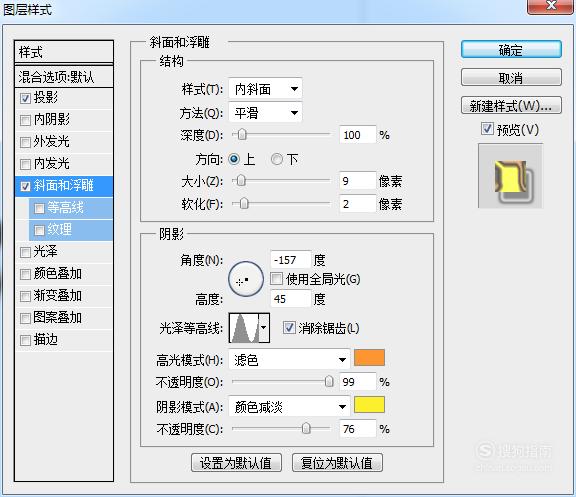Toggle the 投影 drop shadow checkbox
576x497 pixels.
click(25, 98)
